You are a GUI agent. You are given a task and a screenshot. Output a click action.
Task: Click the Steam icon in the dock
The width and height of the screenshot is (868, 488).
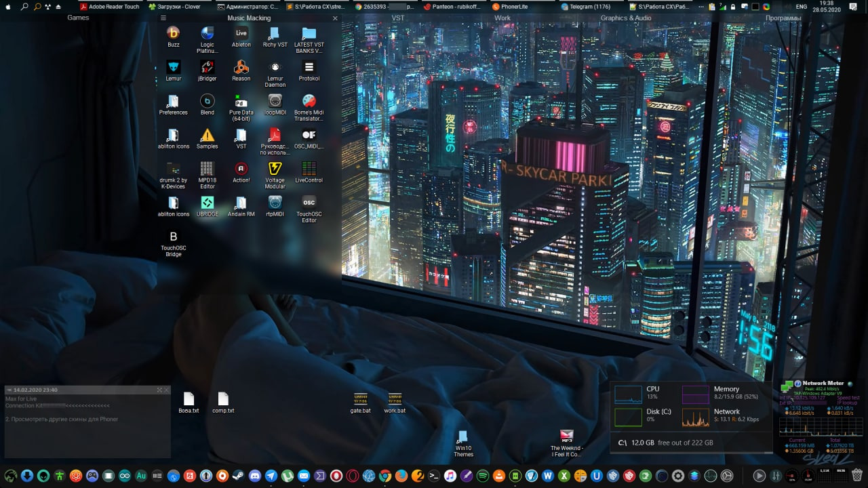[x=238, y=476]
